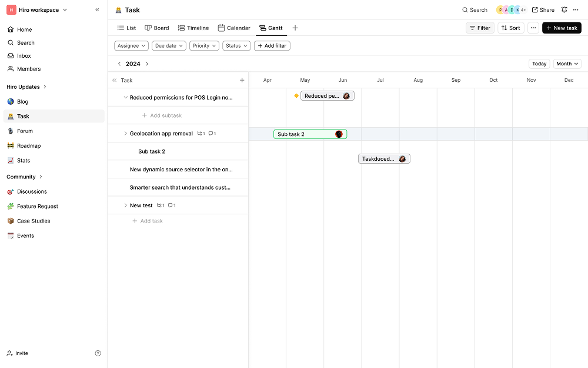Switch to the Board view tab
This screenshot has width=588, height=368.
click(x=157, y=28)
